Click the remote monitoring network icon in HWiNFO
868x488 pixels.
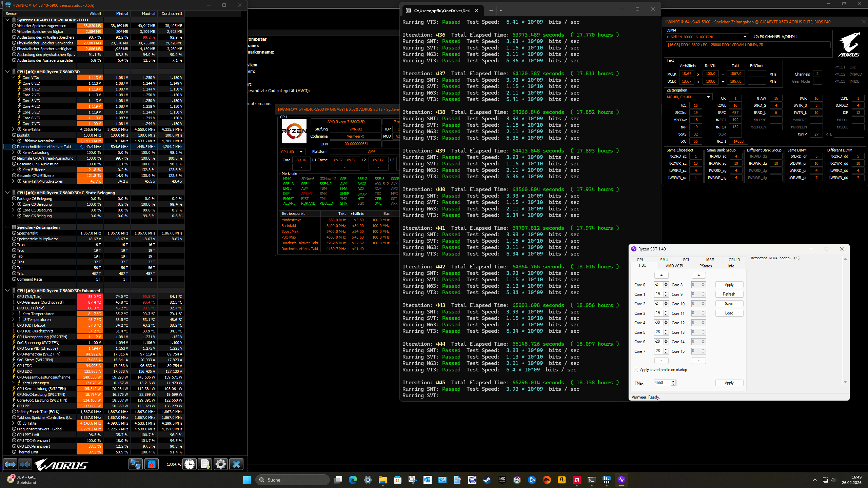tap(136, 464)
